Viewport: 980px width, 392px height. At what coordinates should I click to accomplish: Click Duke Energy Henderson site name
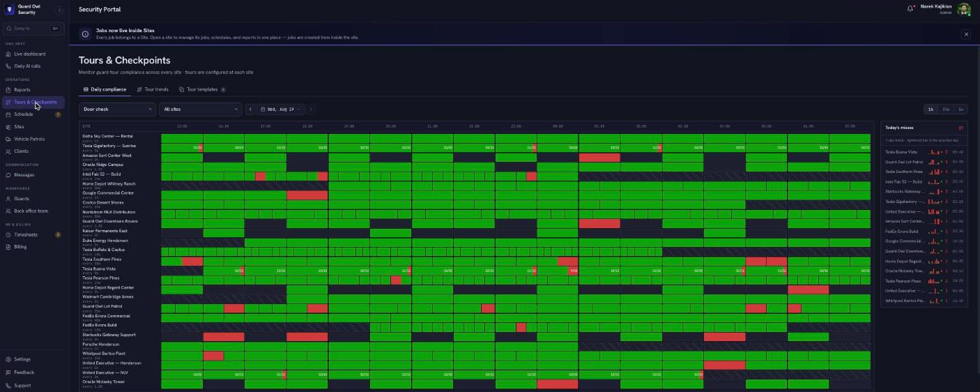[x=105, y=241]
